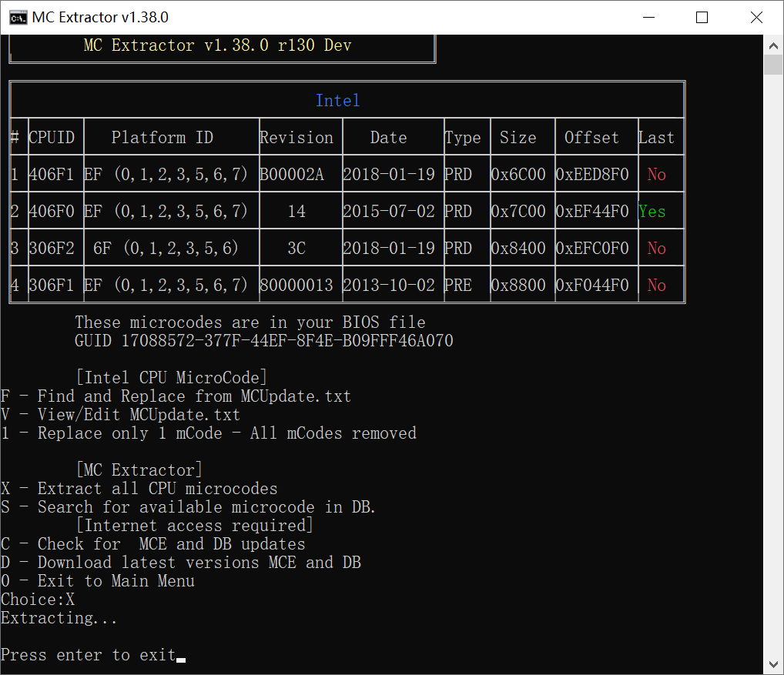Click 'These microcodes are in your BIOS file'

tap(250, 322)
